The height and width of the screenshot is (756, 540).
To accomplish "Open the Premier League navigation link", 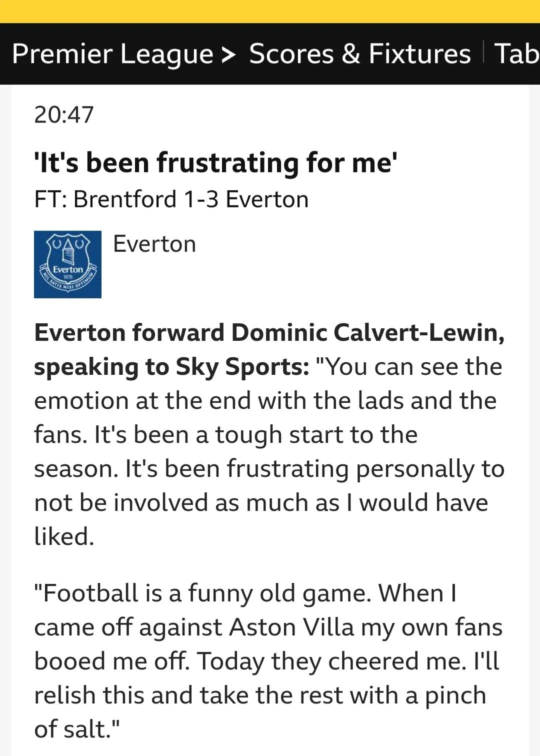I will (112, 54).
